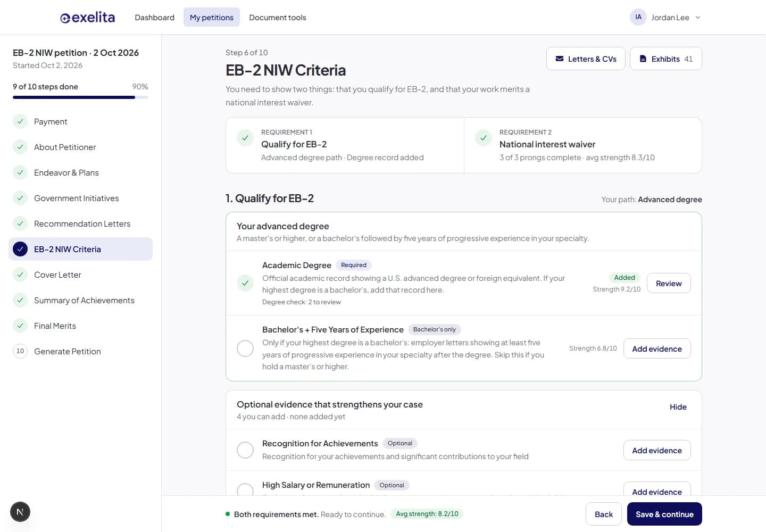
Task: Click the Recommendation Letters checkmark icon
Action: click(20, 223)
